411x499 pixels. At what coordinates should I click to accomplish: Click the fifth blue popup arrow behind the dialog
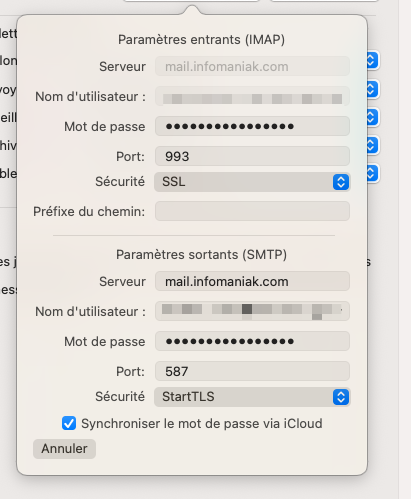[x=373, y=173]
